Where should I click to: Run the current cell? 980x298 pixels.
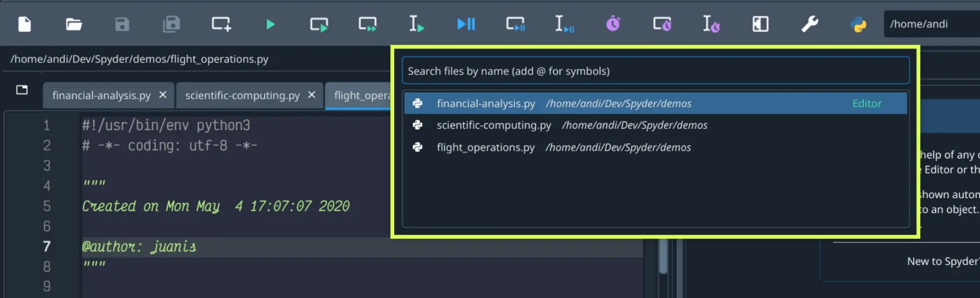(319, 24)
